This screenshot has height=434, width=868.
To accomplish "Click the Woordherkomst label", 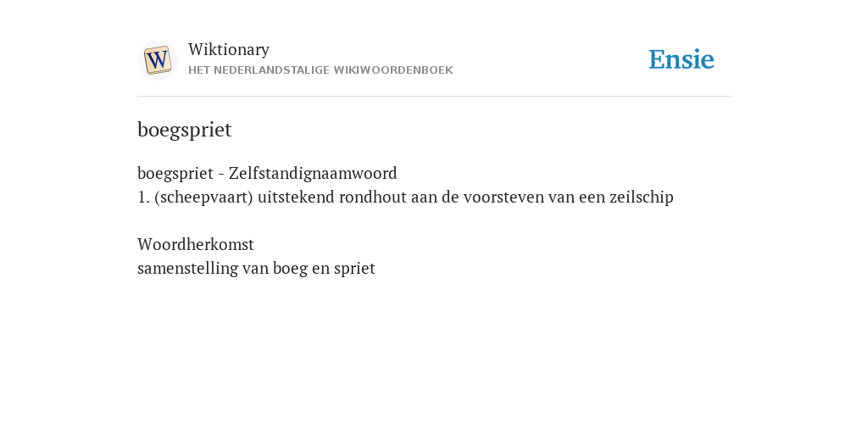I will tap(196, 244).
